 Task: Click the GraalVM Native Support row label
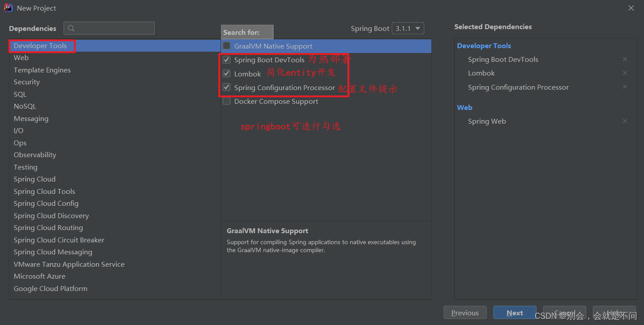tap(273, 46)
